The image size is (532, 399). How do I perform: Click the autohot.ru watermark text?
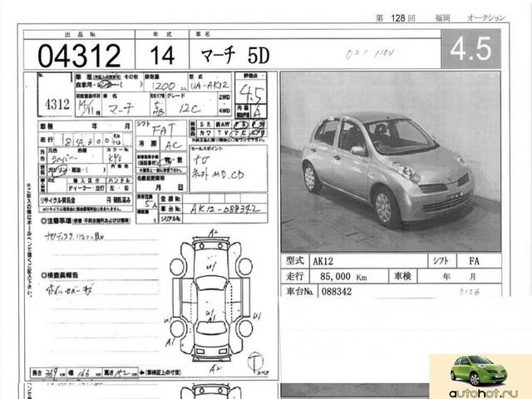(x=483, y=393)
